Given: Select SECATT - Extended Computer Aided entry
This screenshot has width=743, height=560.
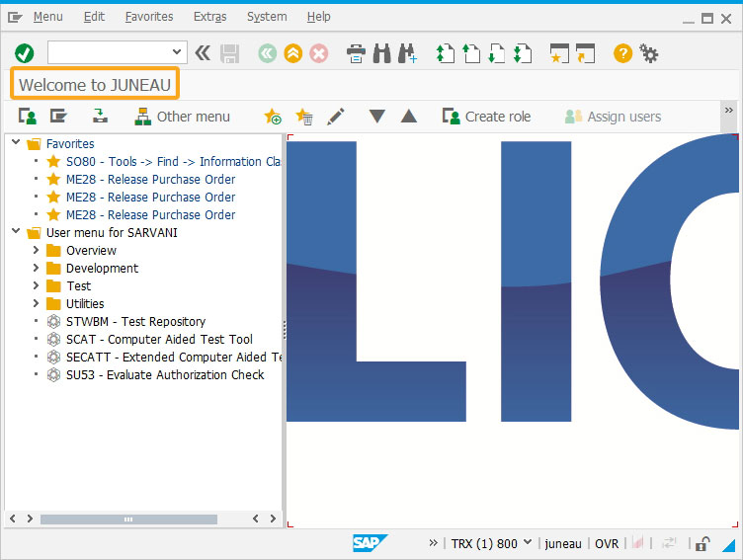Looking at the screenshot, I should point(174,358).
